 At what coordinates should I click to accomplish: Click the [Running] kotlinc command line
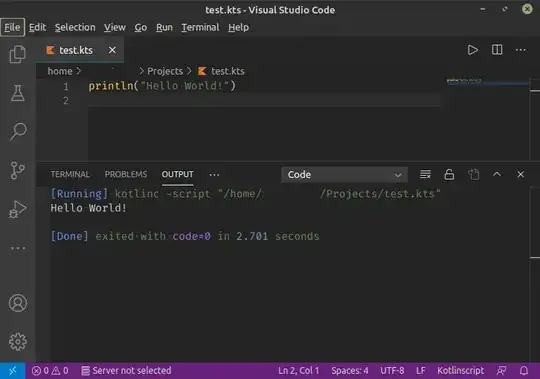[245, 194]
